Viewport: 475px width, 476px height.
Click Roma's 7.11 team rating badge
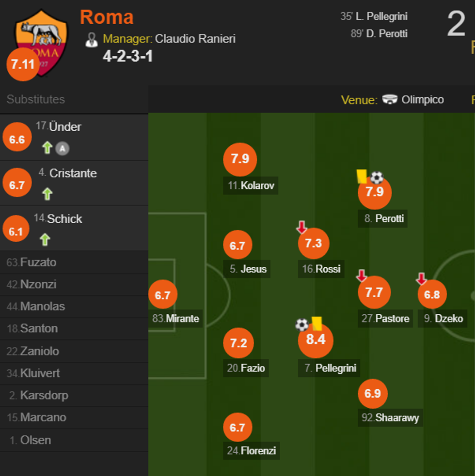(23, 64)
